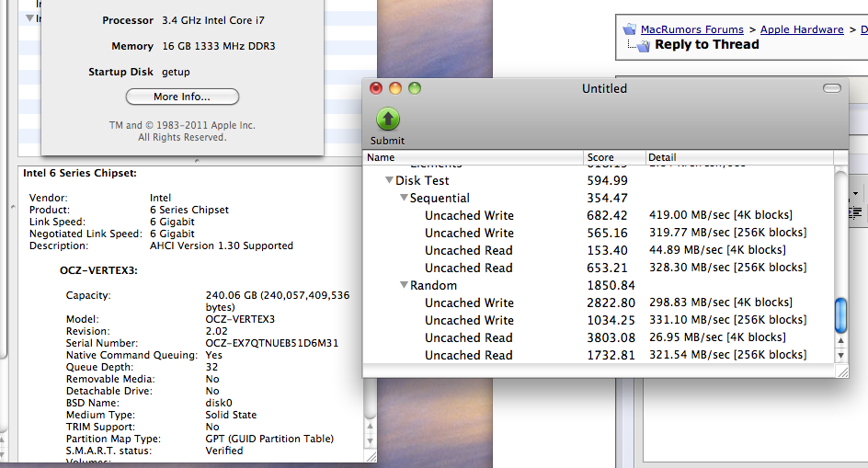Screen dimensions: 868x468
Task: Click the MacRumors Forums folder icon
Action: pyautogui.click(x=630, y=29)
